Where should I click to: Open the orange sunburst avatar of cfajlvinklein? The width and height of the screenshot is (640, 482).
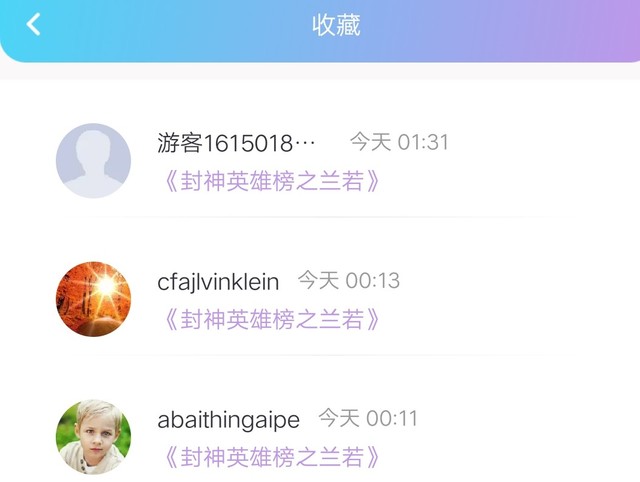[x=93, y=299]
